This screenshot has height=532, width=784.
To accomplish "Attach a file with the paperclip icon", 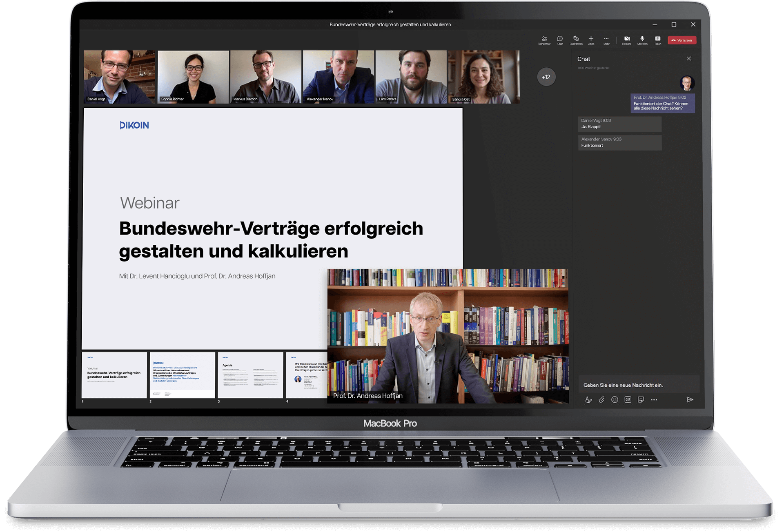I will pyautogui.click(x=601, y=400).
